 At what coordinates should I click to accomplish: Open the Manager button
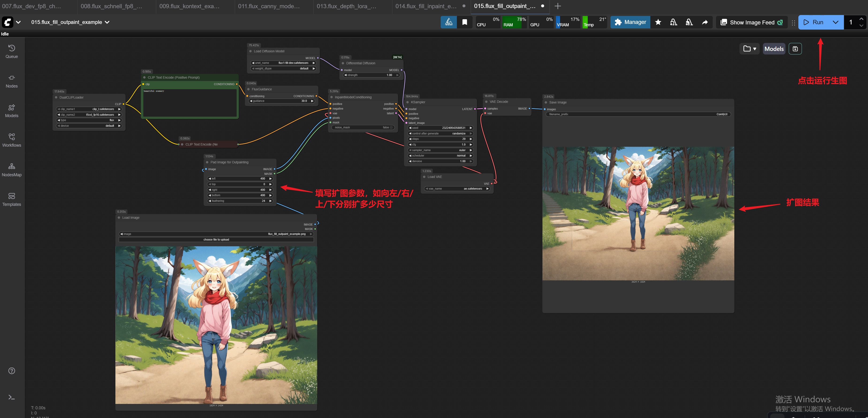(x=630, y=22)
